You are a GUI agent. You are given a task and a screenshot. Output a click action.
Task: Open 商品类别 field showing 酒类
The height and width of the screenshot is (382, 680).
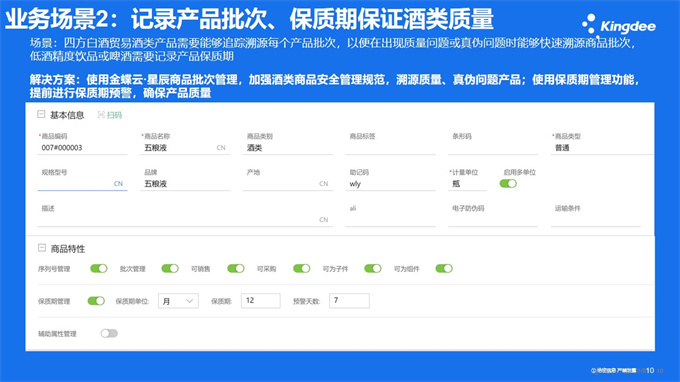pos(288,148)
